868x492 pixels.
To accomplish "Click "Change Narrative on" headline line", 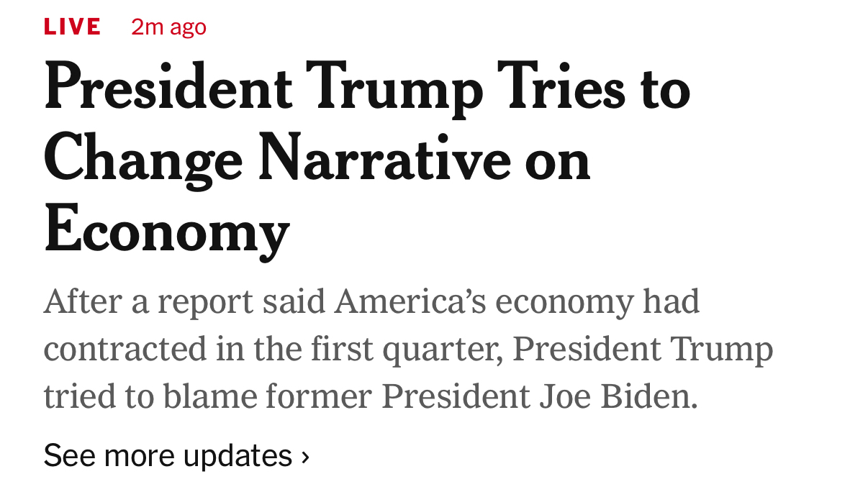I will 317,160.
